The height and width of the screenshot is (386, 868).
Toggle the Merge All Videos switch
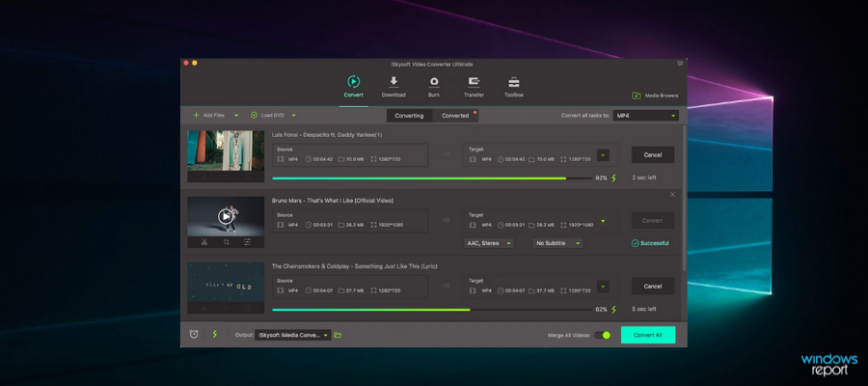click(602, 335)
